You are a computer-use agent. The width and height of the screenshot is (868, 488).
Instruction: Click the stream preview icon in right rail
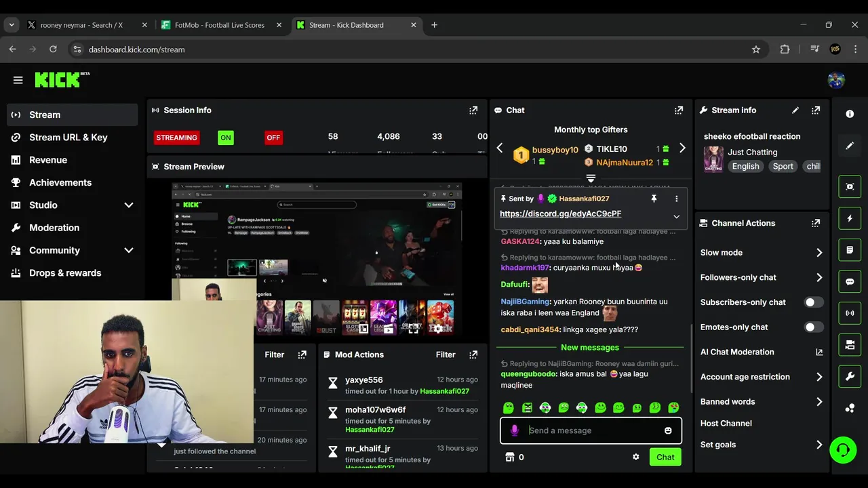pyautogui.click(x=850, y=186)
